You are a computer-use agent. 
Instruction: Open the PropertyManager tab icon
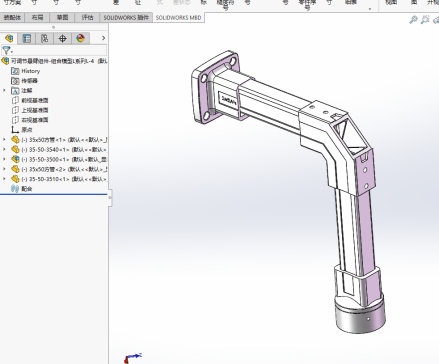[x=27, y=38]
